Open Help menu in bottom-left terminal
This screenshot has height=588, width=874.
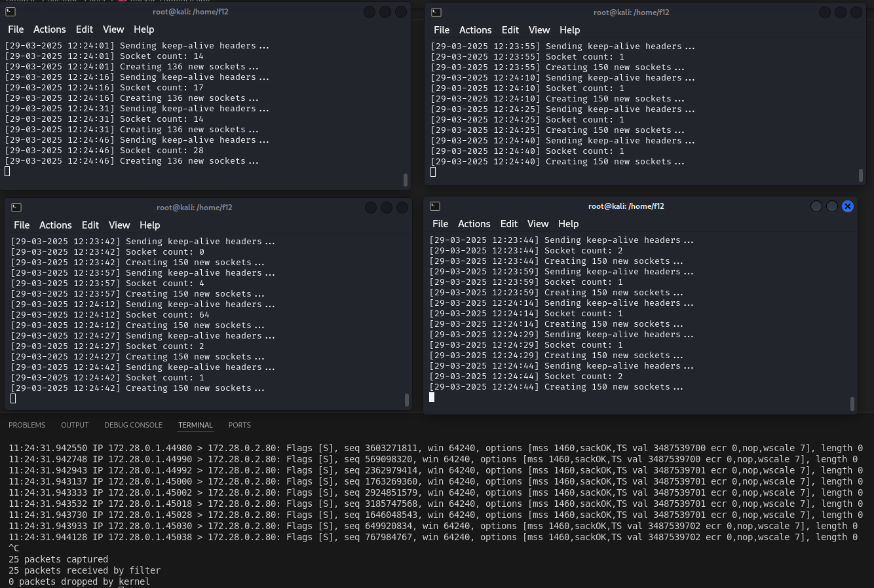click(x=150, y=225)
